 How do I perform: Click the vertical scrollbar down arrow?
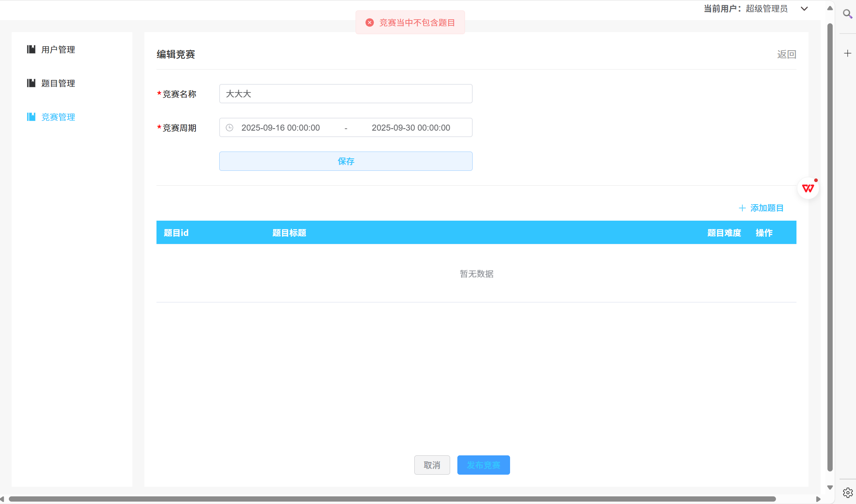[829, 488]
